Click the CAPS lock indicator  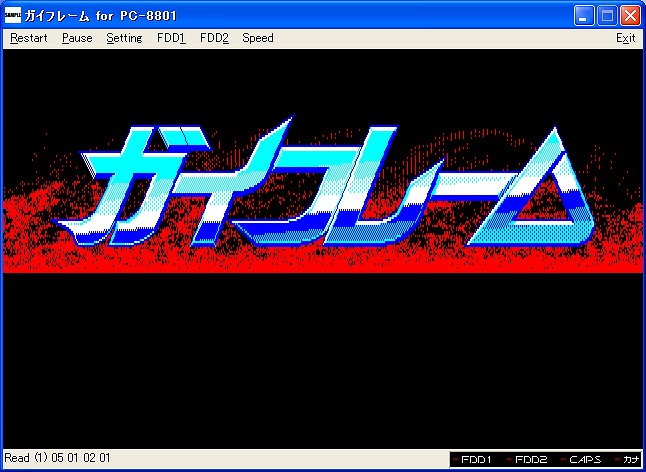[584, 460]
